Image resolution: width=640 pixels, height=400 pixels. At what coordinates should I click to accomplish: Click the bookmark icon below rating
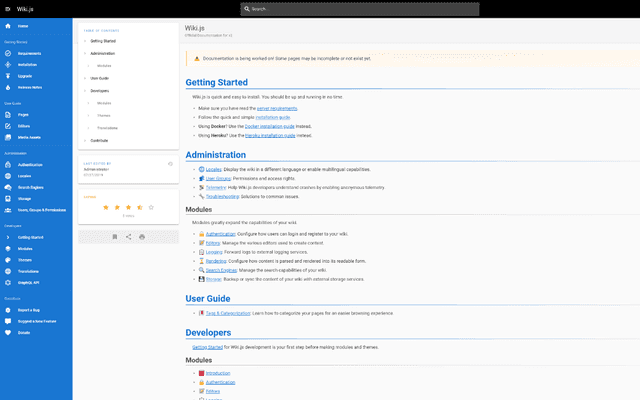[x=115, y=237]
